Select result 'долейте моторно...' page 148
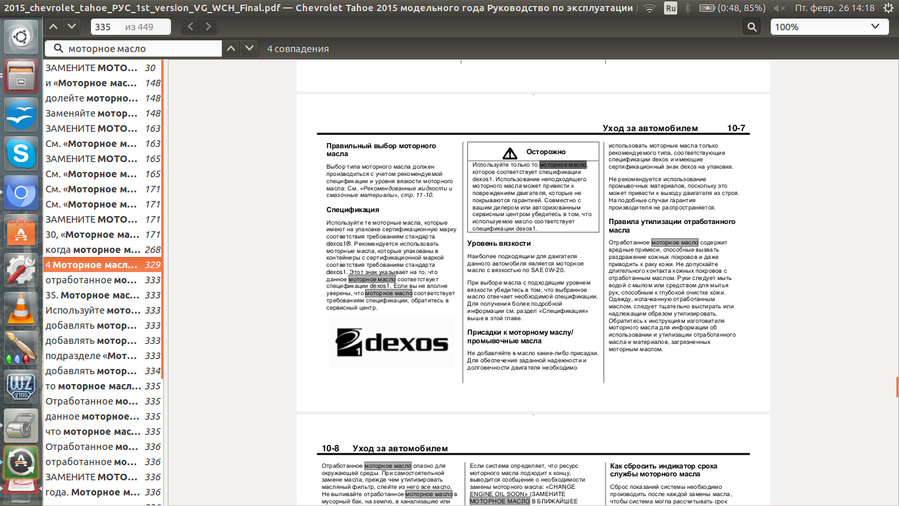 pos(103,98)
